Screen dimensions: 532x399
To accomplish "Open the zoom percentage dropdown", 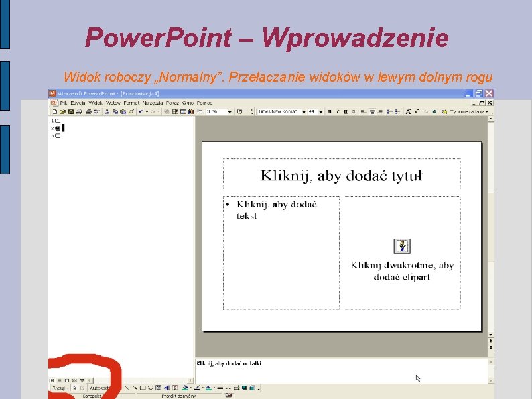I will tap(230, 112).
